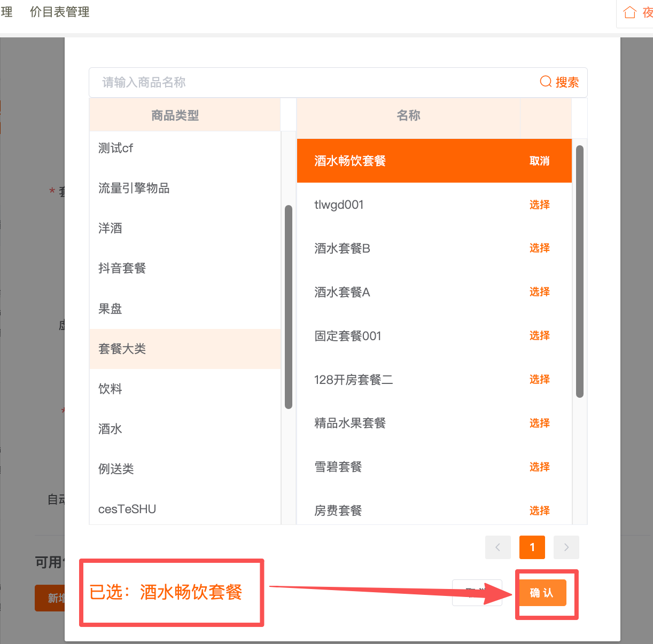Select the tlwgd001 product
This screenshot has width=653, height=644.
pos(539,205)
